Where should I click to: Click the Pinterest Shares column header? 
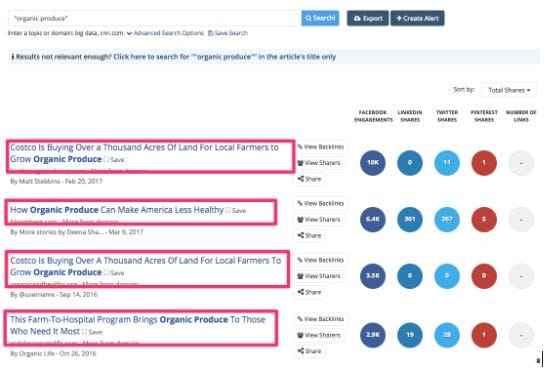click(x=484, y=116)
